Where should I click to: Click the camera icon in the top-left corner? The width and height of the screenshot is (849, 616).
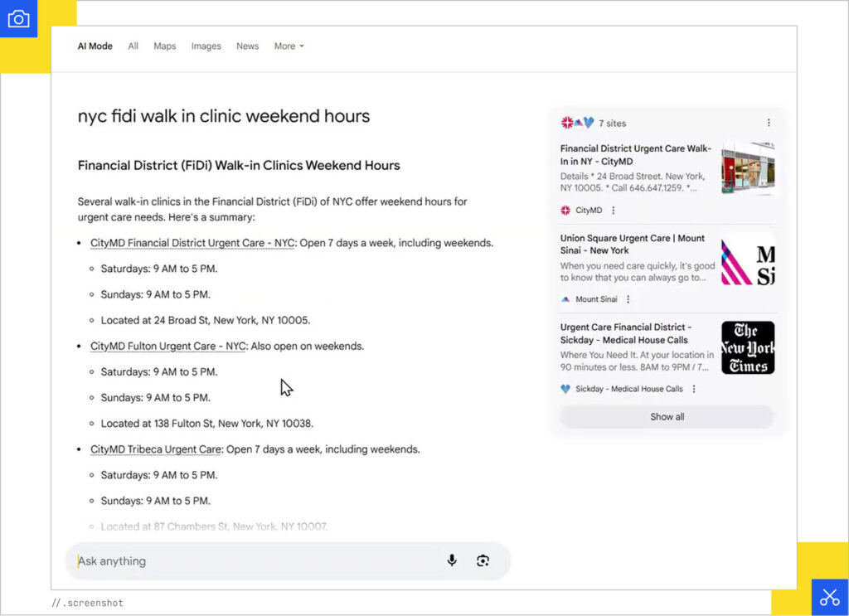coord(18,17)
